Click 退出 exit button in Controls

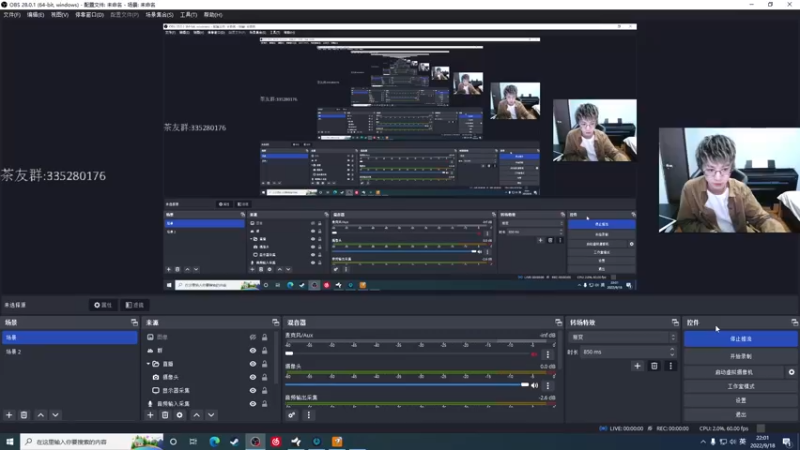pyautogui.click(x=740, y=414)
